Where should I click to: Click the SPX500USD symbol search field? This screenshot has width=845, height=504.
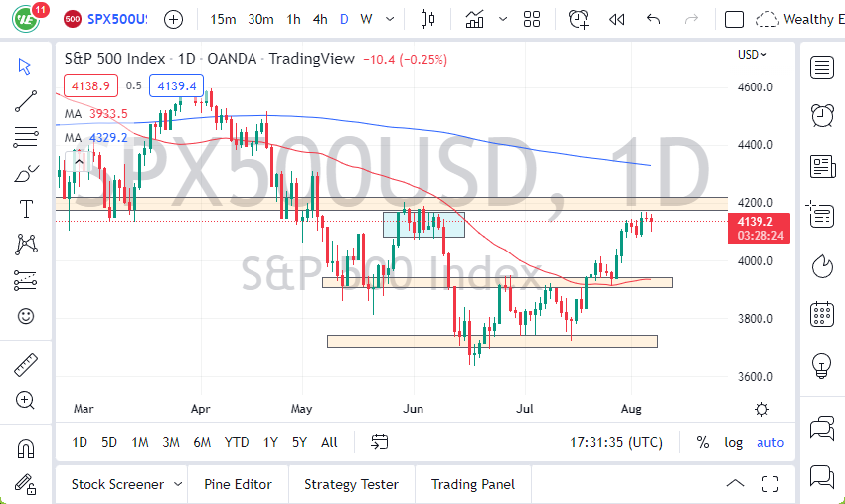tap(117, 19)
